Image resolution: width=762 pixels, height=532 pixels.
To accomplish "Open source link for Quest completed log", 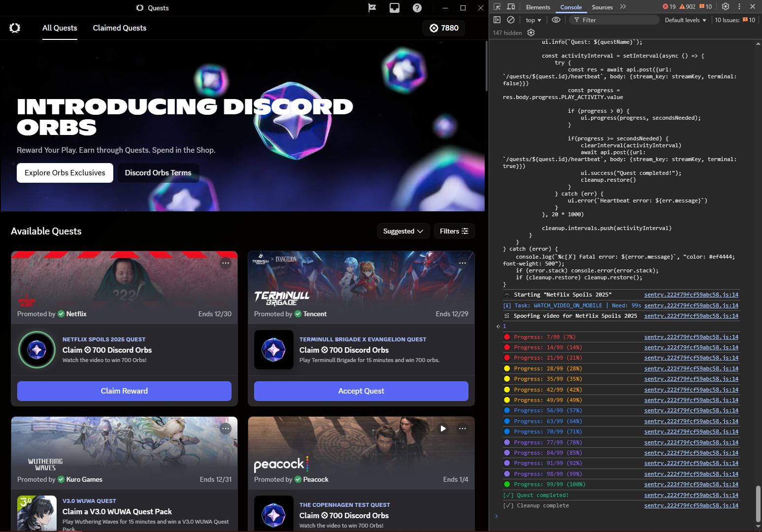I will 691,495.
